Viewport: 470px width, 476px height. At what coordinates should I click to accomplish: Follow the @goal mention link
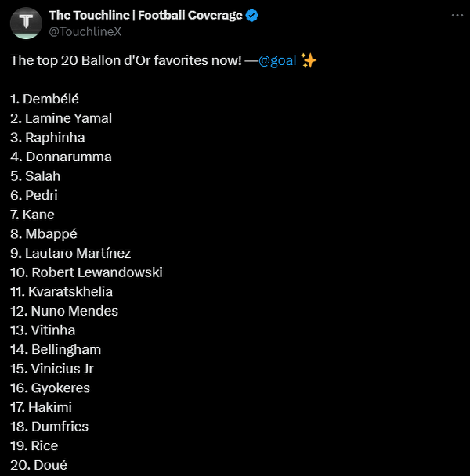pos(277,61)
